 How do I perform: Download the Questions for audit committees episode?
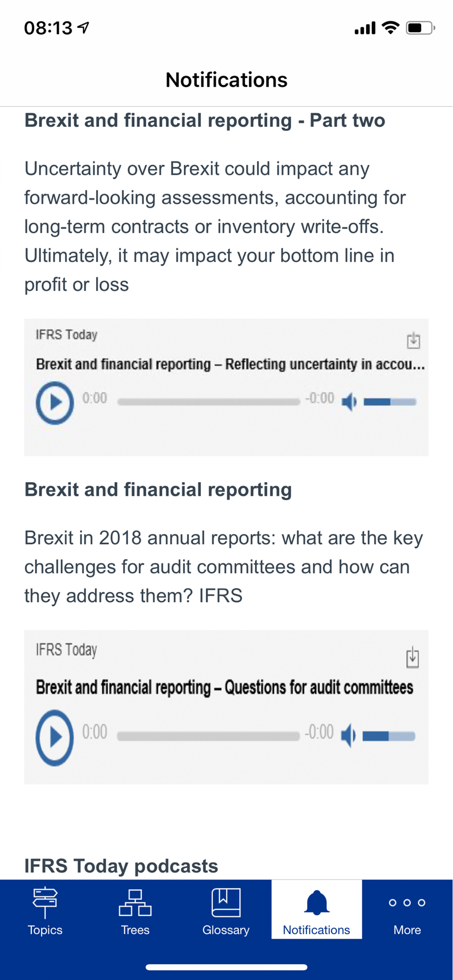coord(413,657)
